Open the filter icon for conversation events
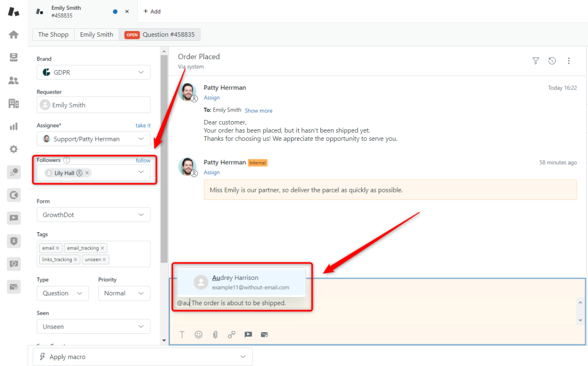 pos(535,60)
